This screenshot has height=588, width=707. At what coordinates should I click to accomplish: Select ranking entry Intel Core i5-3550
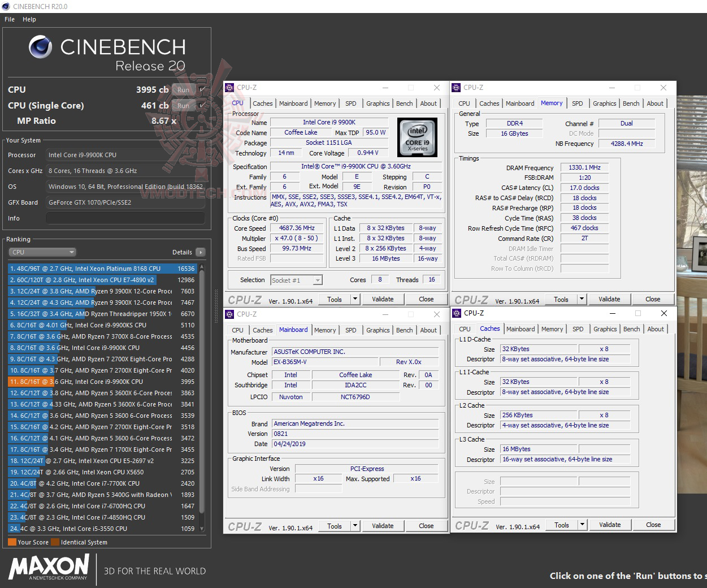102,529
